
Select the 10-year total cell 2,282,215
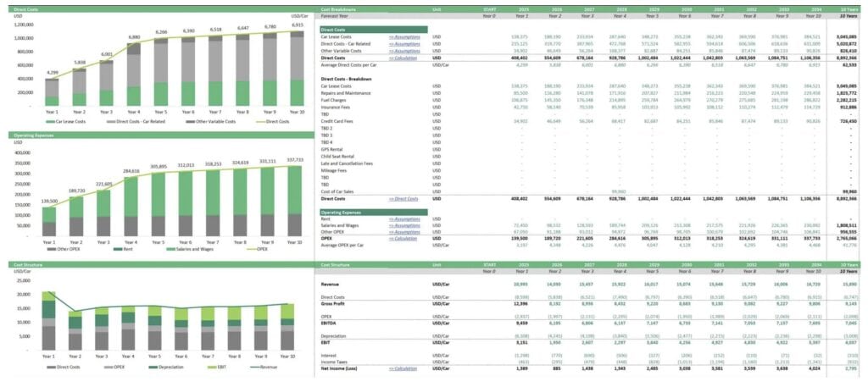(x=847, y=100)
